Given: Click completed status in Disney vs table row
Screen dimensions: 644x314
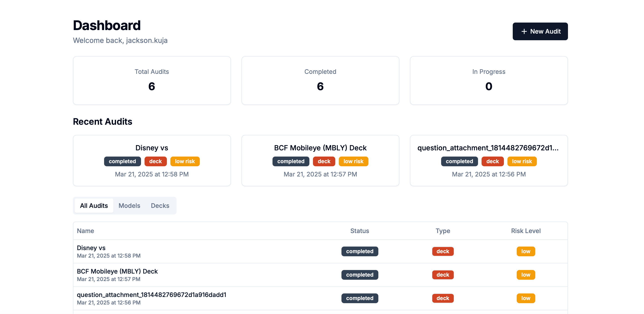Looking at the screenshot, I should (360, 251).
